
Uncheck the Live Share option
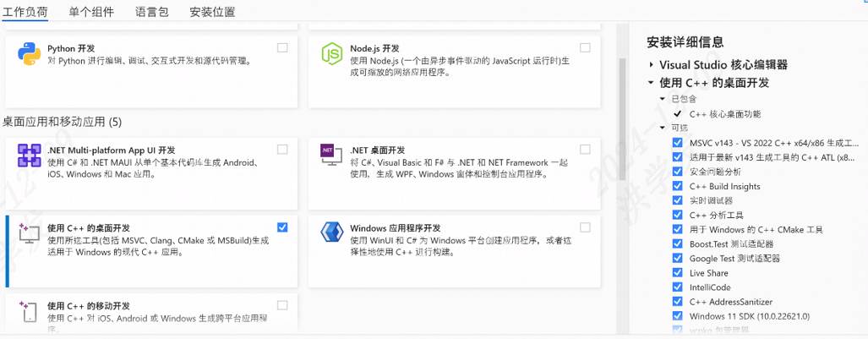pos(678,272)
